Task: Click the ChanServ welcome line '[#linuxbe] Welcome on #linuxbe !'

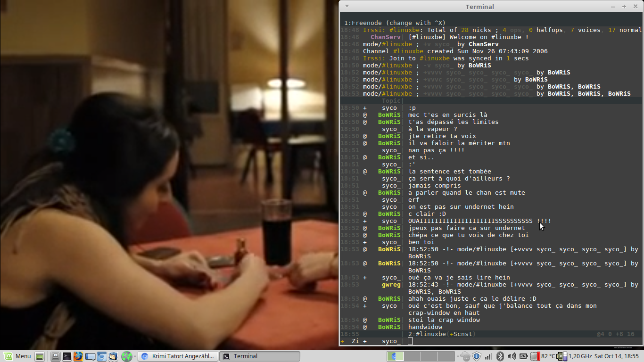Action: 469,37
